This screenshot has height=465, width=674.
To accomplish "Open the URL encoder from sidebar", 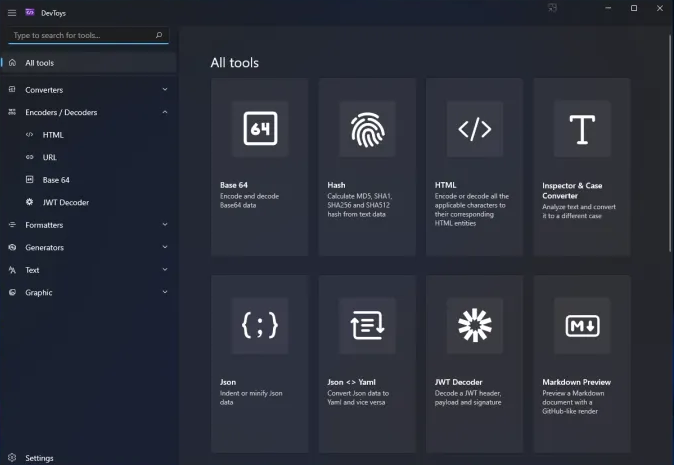I will [49, 157].
